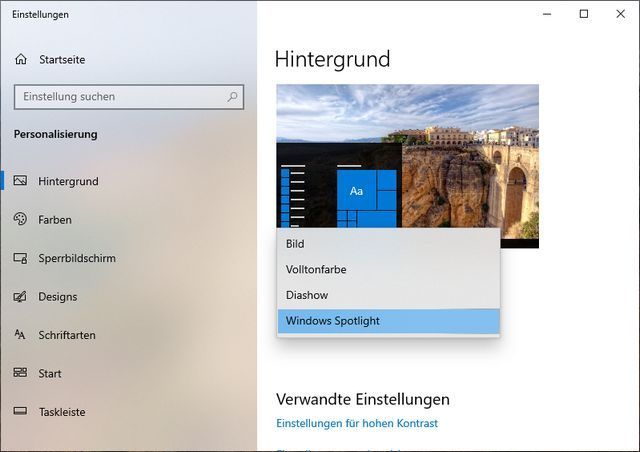Focus the Einstellung suchen search field

(x=129, y=97)
